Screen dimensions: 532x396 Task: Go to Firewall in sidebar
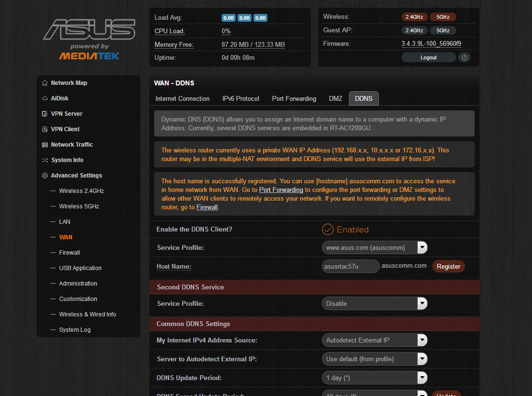(69, 253)
